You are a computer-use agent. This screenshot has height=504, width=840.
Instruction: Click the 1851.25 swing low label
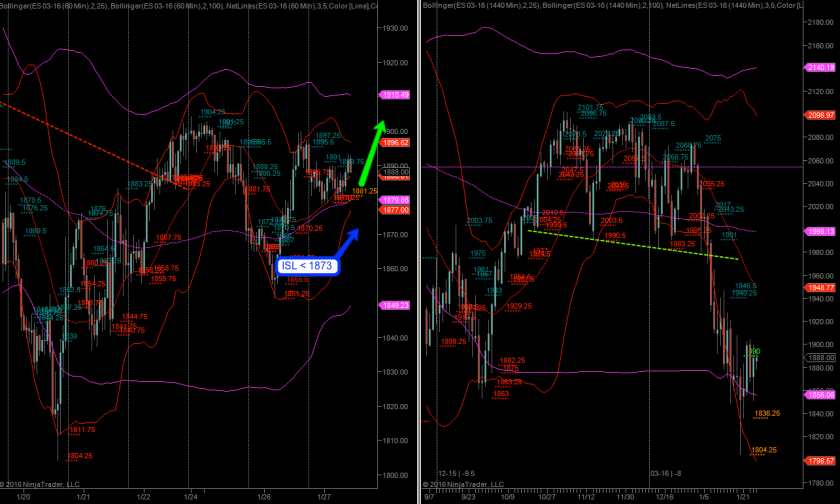coord(297,294)
